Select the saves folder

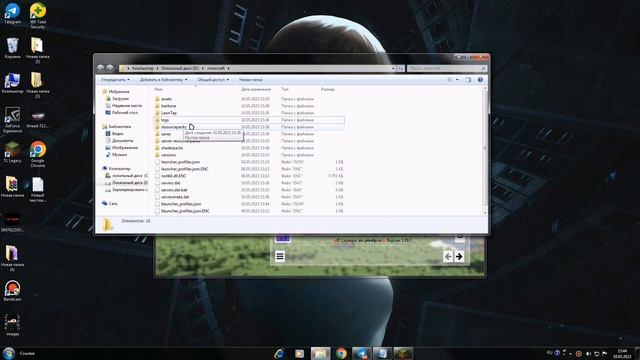166,134
